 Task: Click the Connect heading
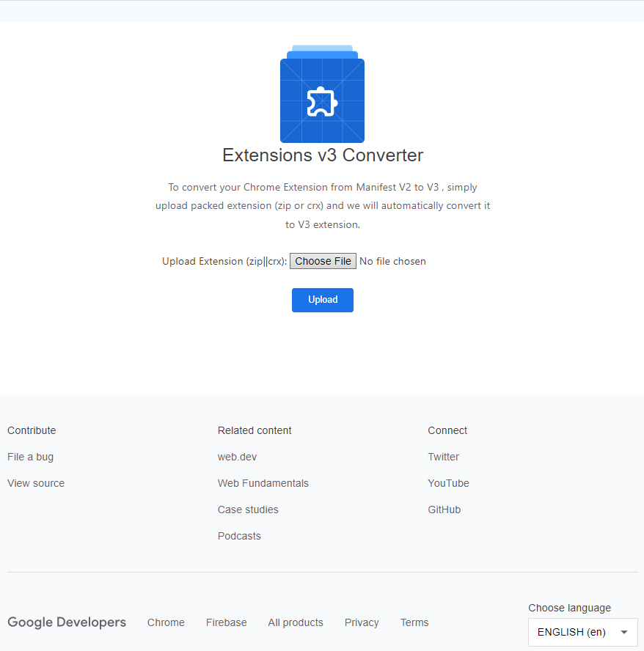pos(447,430)
